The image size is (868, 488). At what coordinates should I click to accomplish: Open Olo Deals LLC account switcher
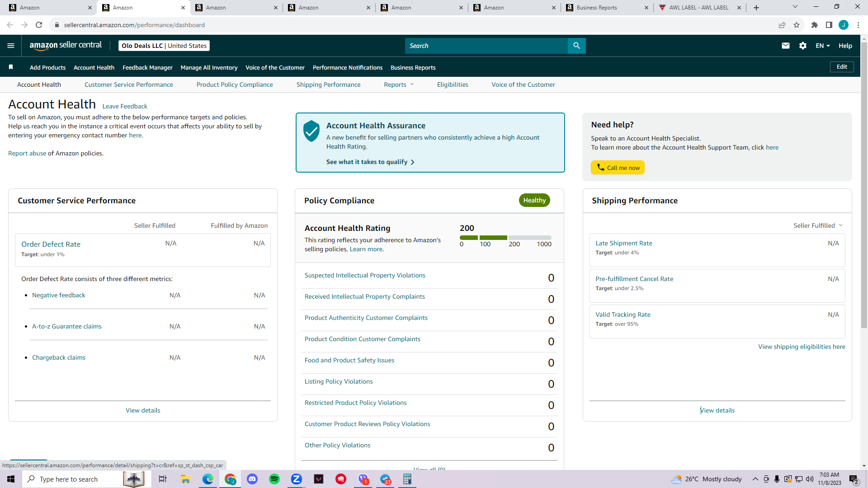point(164,46)
